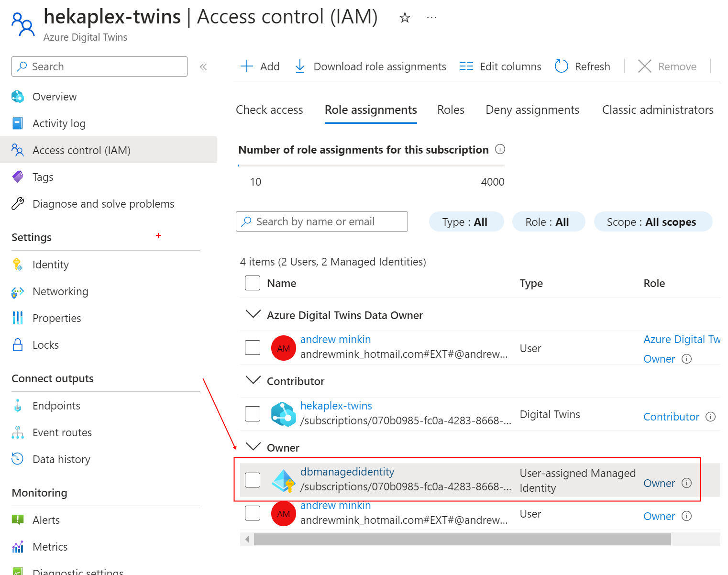Open the Type: All filter dropdown
This screenshot has height=575, width=728.
466,221
